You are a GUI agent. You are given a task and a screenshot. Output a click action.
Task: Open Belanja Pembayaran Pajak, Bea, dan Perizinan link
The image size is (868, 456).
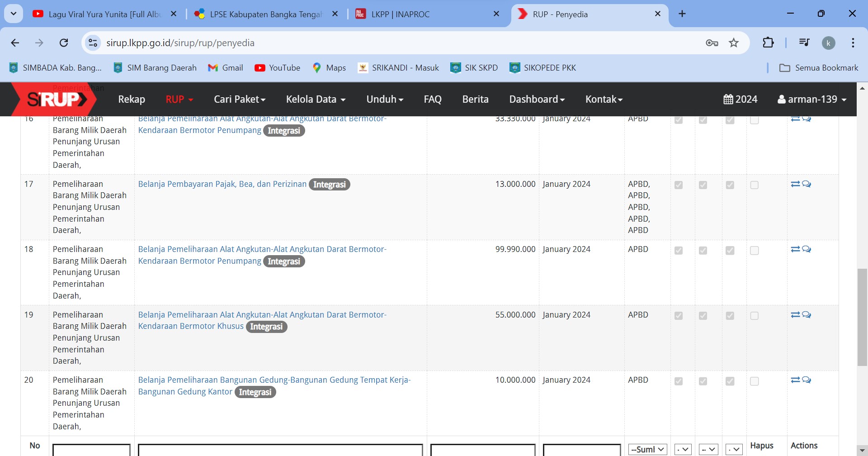pos(222,184)
